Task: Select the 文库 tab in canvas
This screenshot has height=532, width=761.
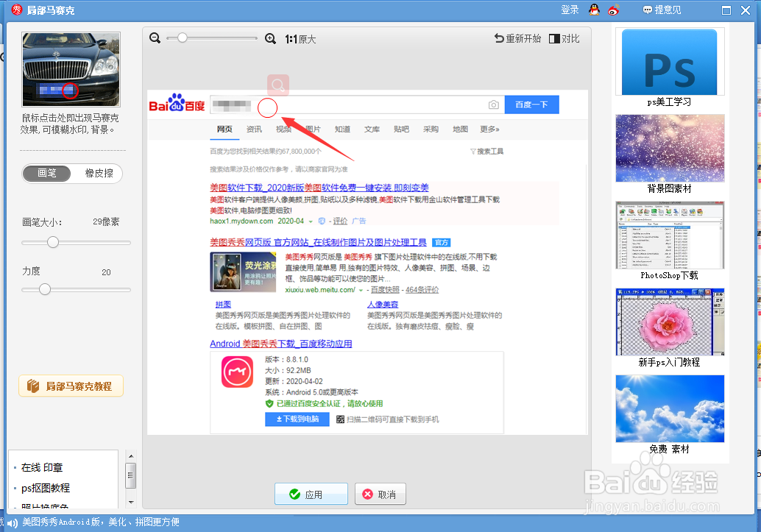Action: pyautogui.click(x=372, y=129)
